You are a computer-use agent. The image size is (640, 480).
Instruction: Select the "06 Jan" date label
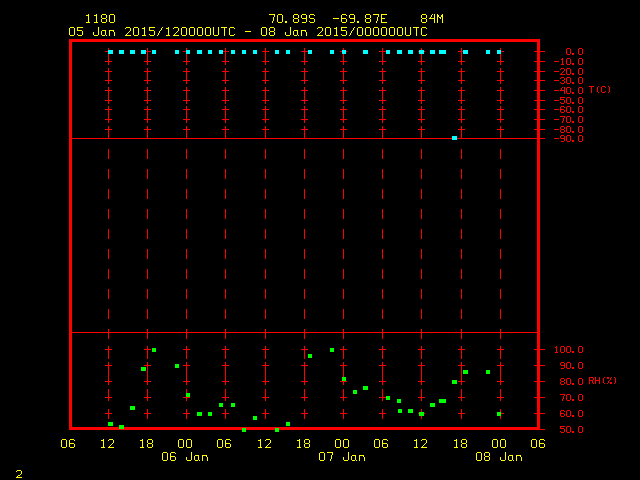click(x=185, y=457)
